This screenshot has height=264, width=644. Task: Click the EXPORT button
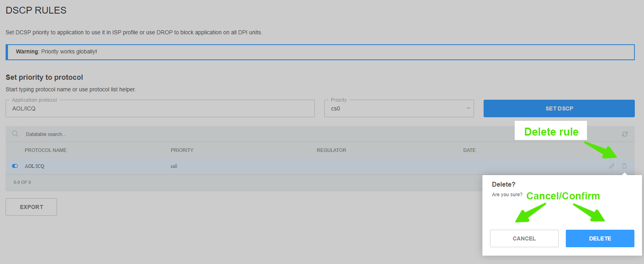point(31,207)
